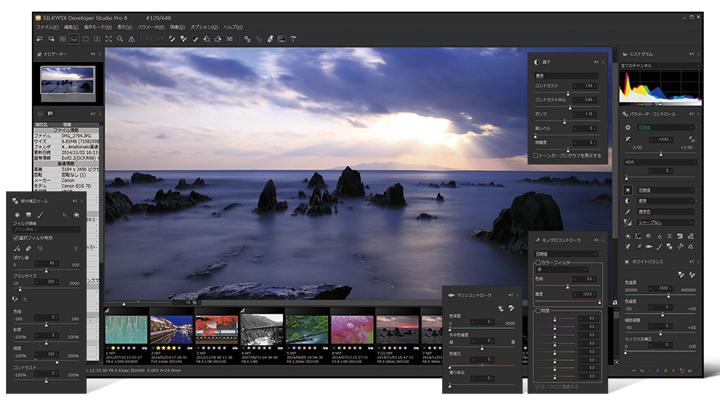Screen dimensions: 720x400
Task: Click the exposure bias sun icon in Parameter Control
Action: [628, 139]
